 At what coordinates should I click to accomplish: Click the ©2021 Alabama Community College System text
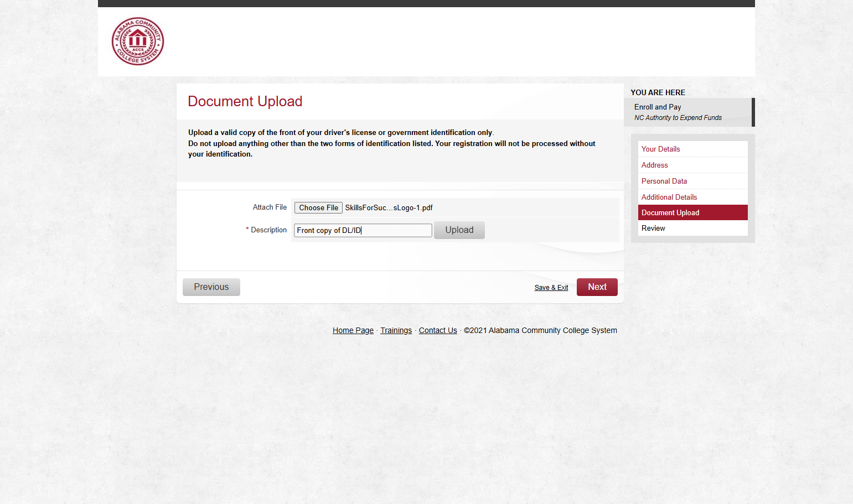pyautogui.click(x=540, y=330)
